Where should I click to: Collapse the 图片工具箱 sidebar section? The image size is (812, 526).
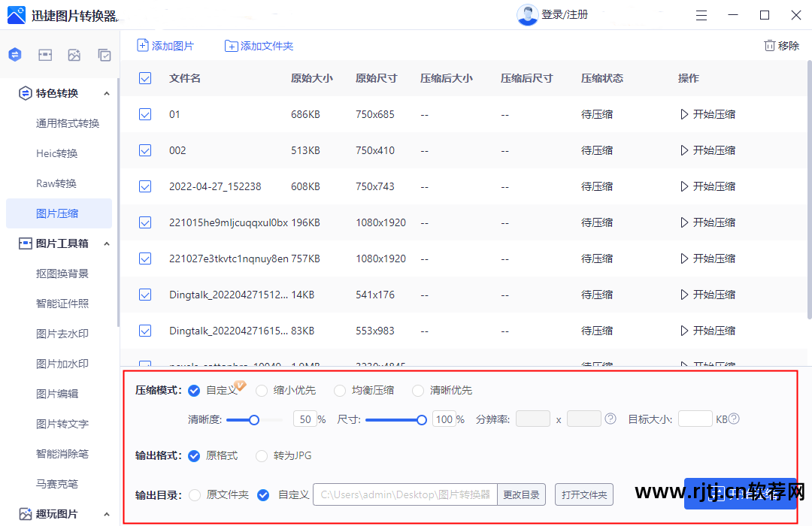[108, 243]
